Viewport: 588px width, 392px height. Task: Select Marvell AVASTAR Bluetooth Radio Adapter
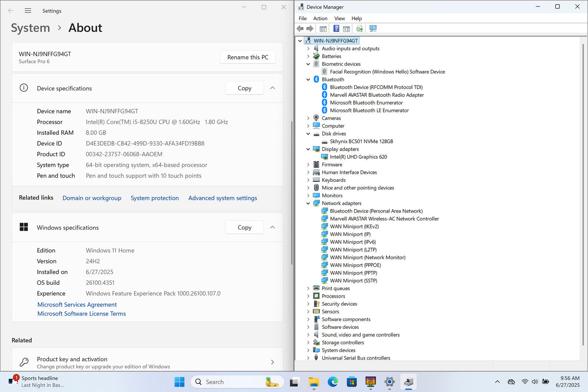click(x=377, y=95)
